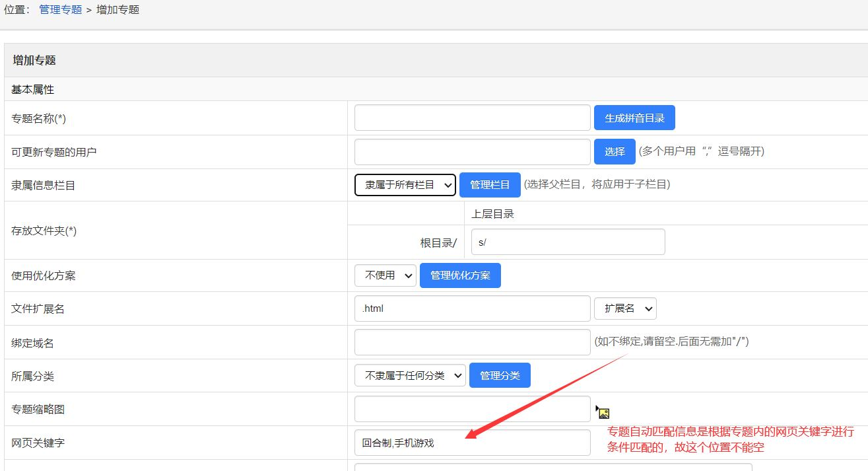Focus the 专题名称 input field
This screenshot has height=471, width=868.
pos(473,118)
